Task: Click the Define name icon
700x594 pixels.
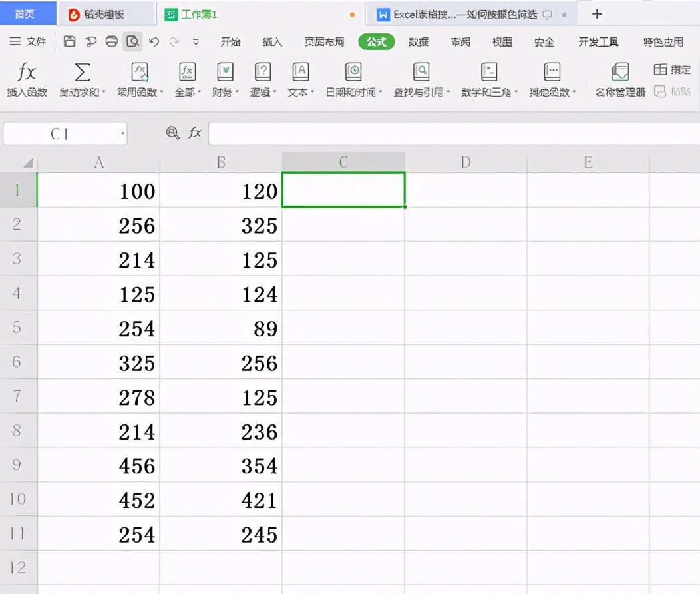Action: point(660,69)
